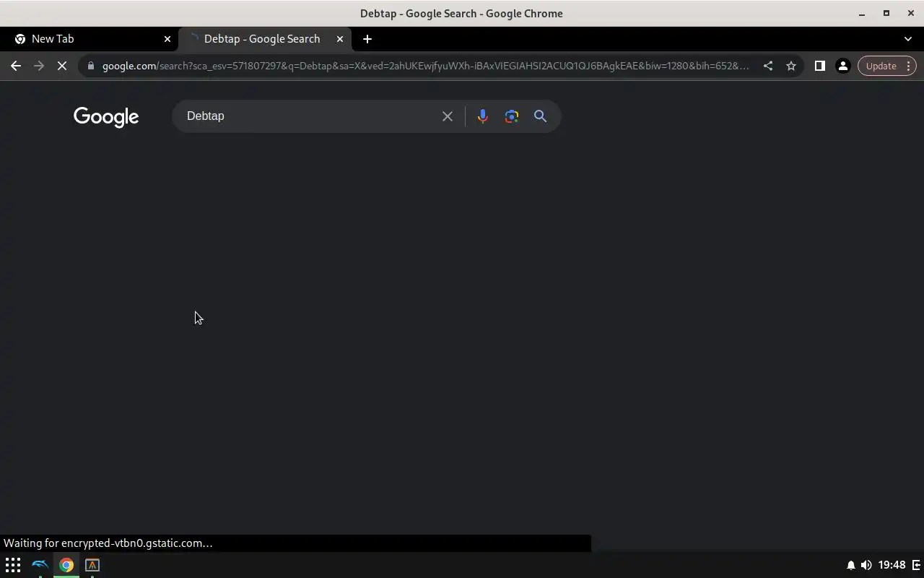Viewport: 924px width, 578px height.
Task: Click the 19:48 clock
Action: point(892,565)
